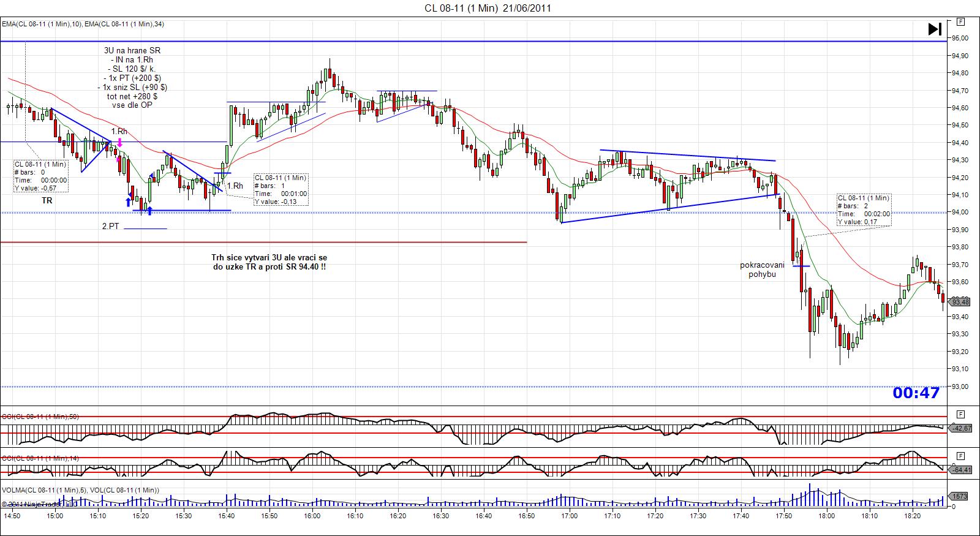Click the 00:47 bar timer countdown
Image resolution: width=980 pixels, height=536 pixels.
[x=916, y=393]
